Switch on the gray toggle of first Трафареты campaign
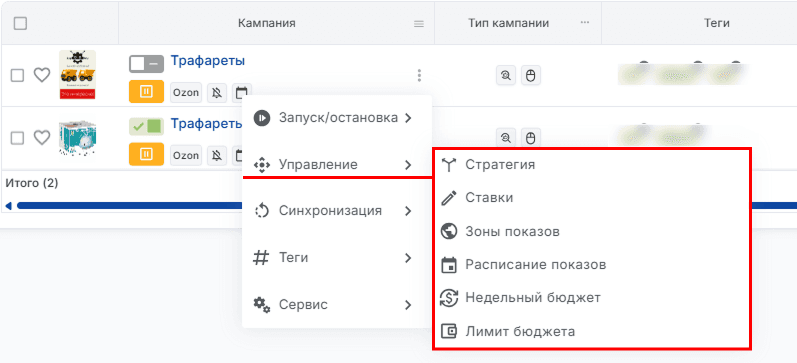The width and height of the screenshot is (797, 363). [146, 64]
